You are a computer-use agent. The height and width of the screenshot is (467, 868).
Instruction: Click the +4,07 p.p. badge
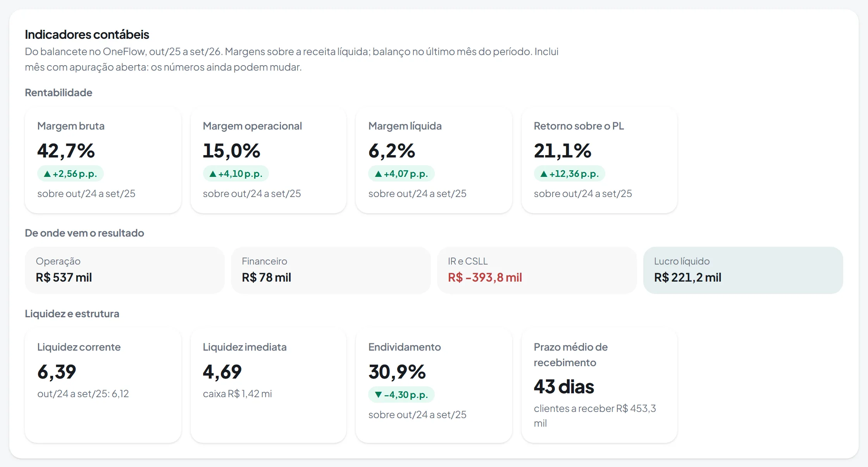click(x=401, y=173)
